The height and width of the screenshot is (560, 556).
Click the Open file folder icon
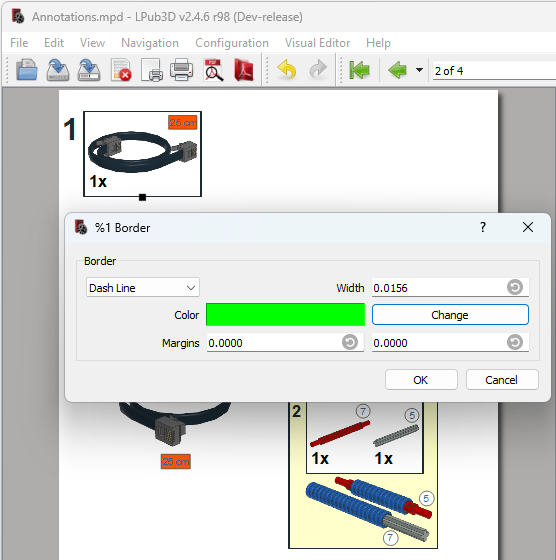pyautogui.click(x=27, y=70)
